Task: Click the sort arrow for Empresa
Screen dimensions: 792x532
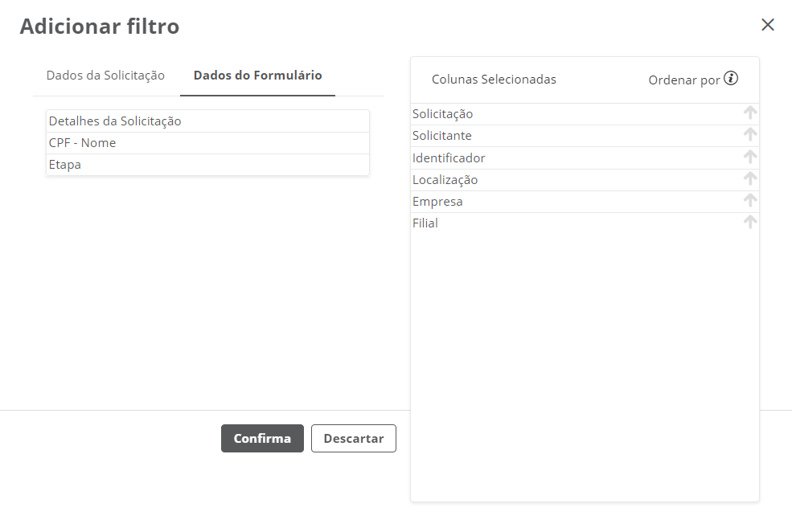Action: pos(750,200)
